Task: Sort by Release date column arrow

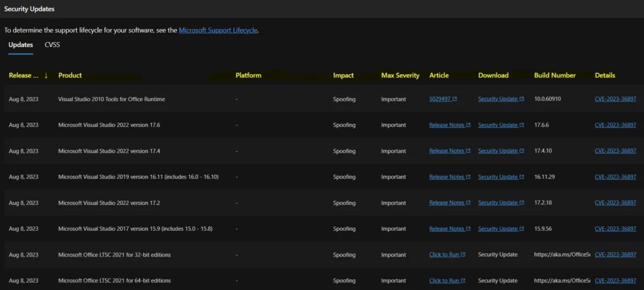Action: pyautogui.click(x=46, y=75)
